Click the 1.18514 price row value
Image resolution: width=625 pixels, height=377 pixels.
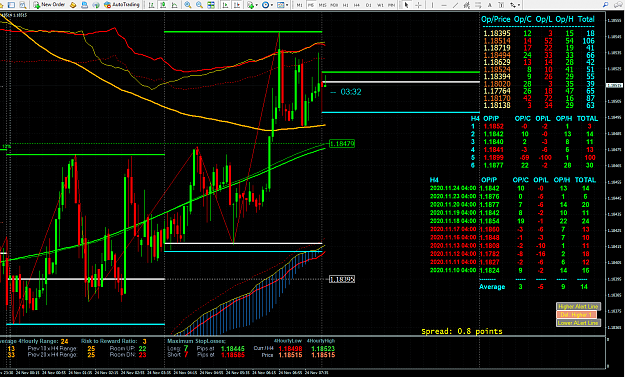(x=497, y=41)
